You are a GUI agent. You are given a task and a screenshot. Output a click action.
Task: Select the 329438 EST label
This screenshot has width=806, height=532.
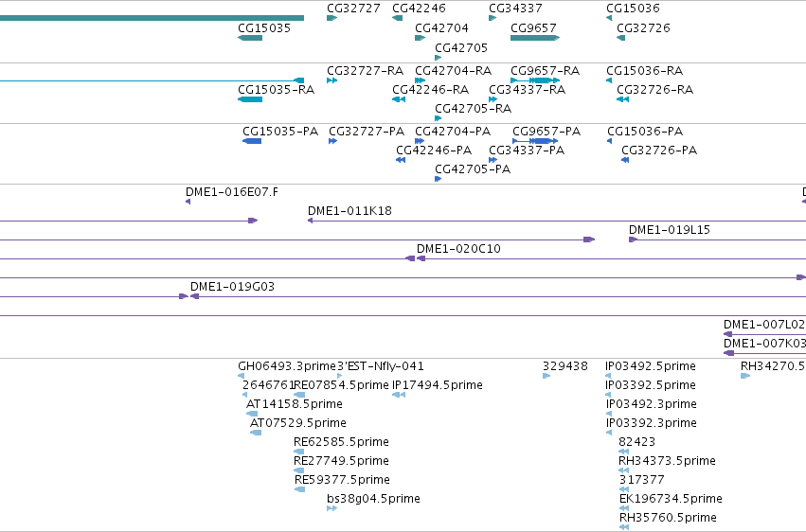pos(564,366)
